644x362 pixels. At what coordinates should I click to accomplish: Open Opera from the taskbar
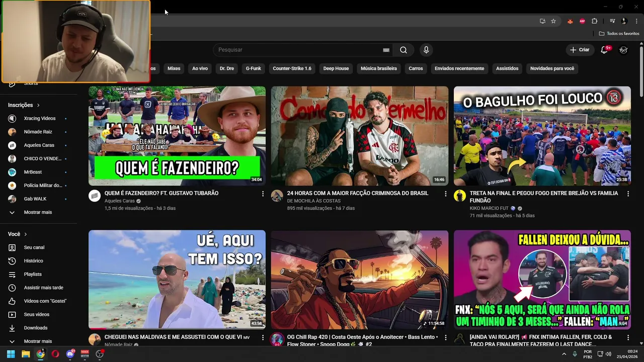55,354
